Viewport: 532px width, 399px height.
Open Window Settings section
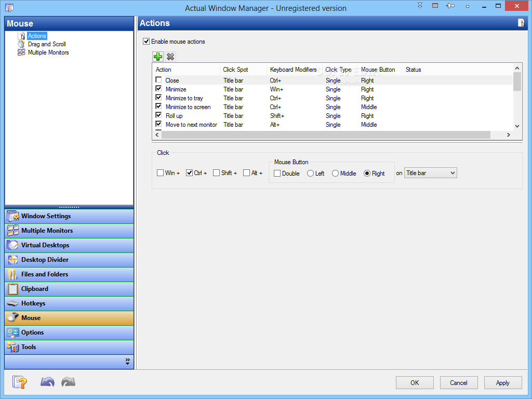click(x=69, y=216)
